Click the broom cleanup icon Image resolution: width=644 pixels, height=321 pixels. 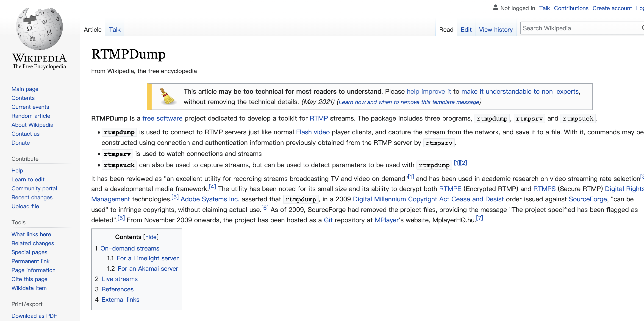pos(167,96)
